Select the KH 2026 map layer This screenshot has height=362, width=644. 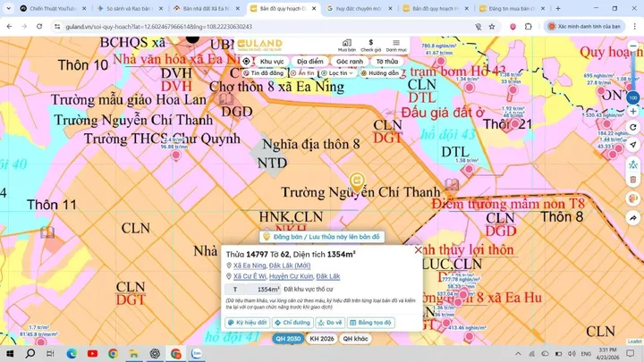coord(322,339)
